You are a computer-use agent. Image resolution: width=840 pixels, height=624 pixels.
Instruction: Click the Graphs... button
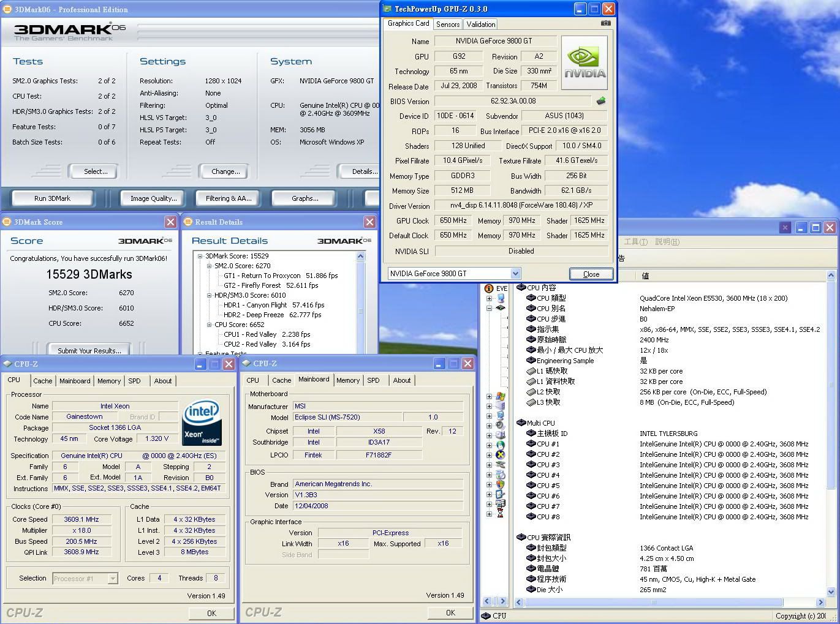point(305,198)
